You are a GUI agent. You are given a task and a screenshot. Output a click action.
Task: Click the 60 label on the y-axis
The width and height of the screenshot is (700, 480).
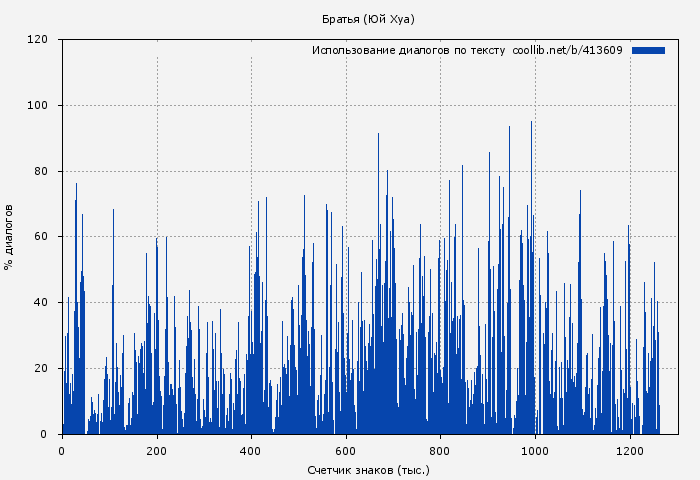click(x=41, y=237)
